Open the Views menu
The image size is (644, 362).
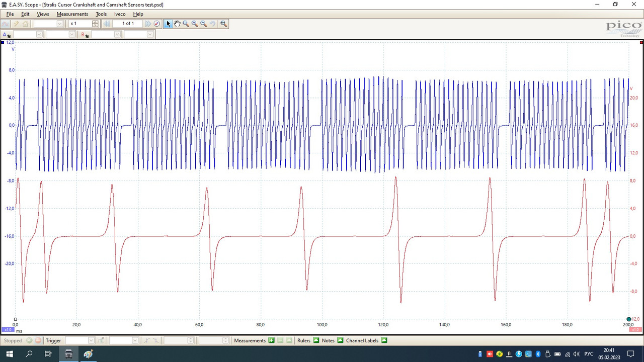[43, 14]
